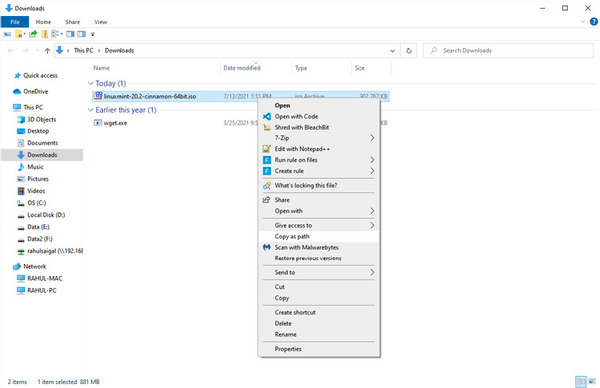Image resolution: width=600 pixels, height=388 pixels.
Task: Collapse the Earlier this year (1) group
Action: point(91,110)
